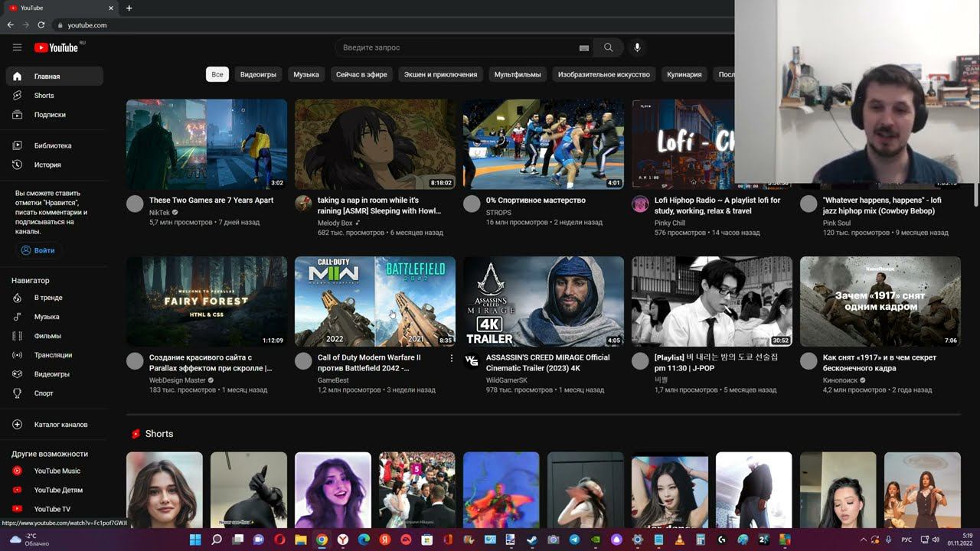This screenshot has height=551, width=980.
Task: Open the NikTek channel link
Action: point(159,212)
